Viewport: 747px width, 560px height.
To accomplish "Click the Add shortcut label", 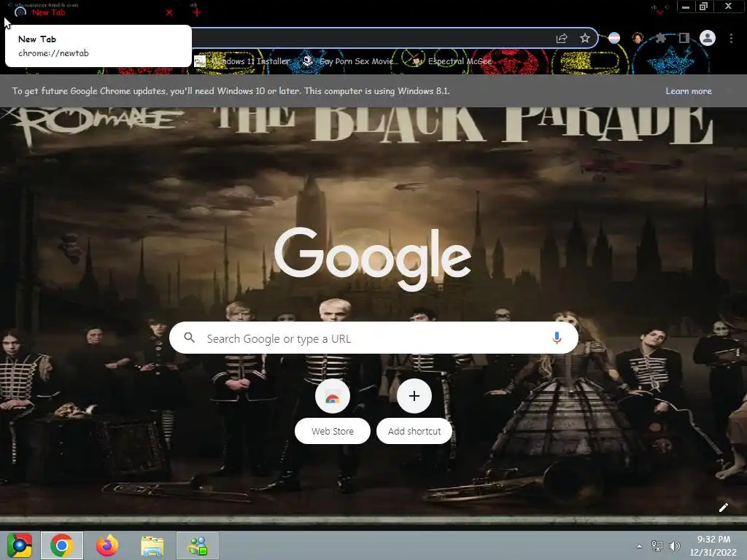I will tap(414, 431).
